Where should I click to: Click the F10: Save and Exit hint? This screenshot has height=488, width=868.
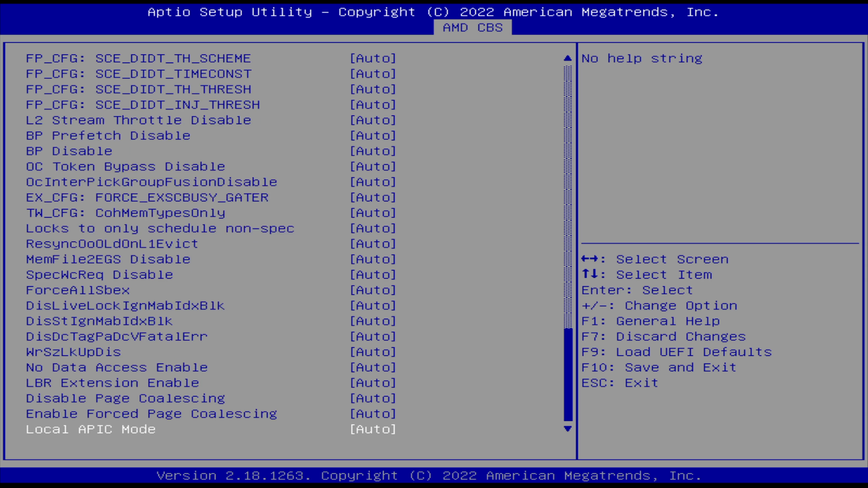659,367
